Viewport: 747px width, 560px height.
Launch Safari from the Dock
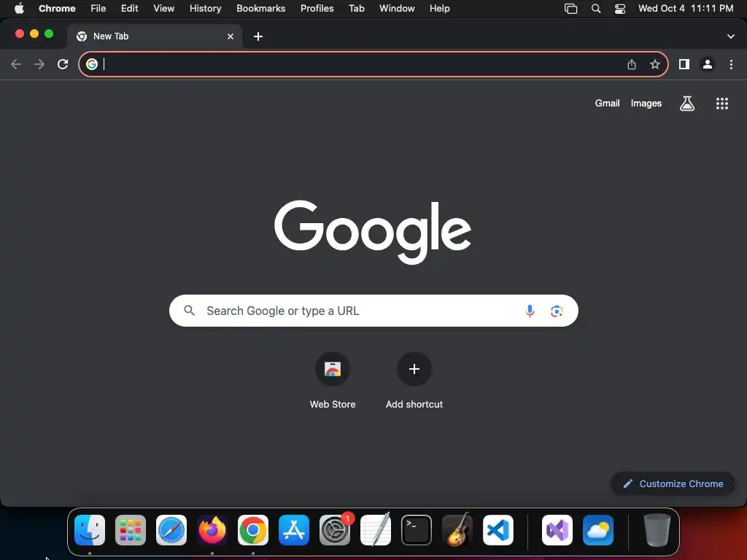[x=171, y=530]
